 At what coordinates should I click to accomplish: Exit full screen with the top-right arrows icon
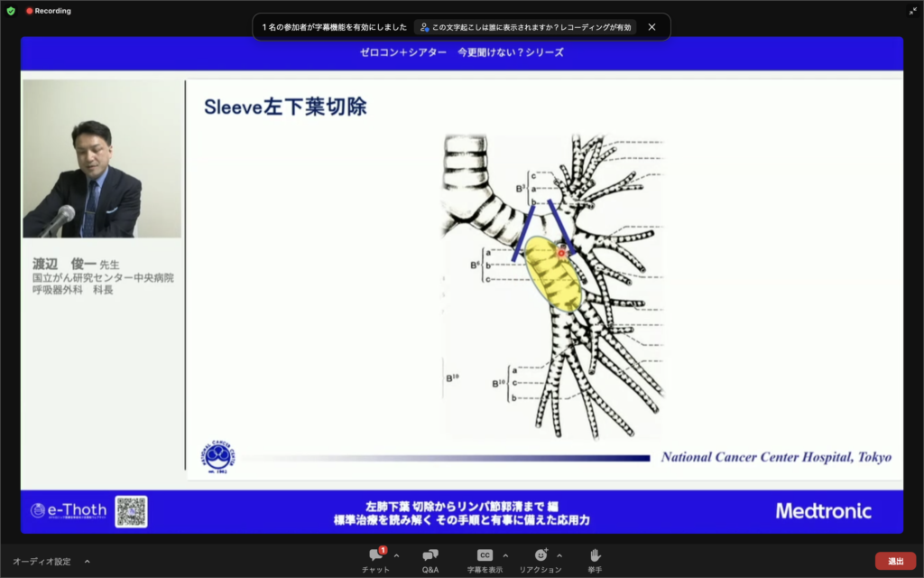[x=912, y=11]
